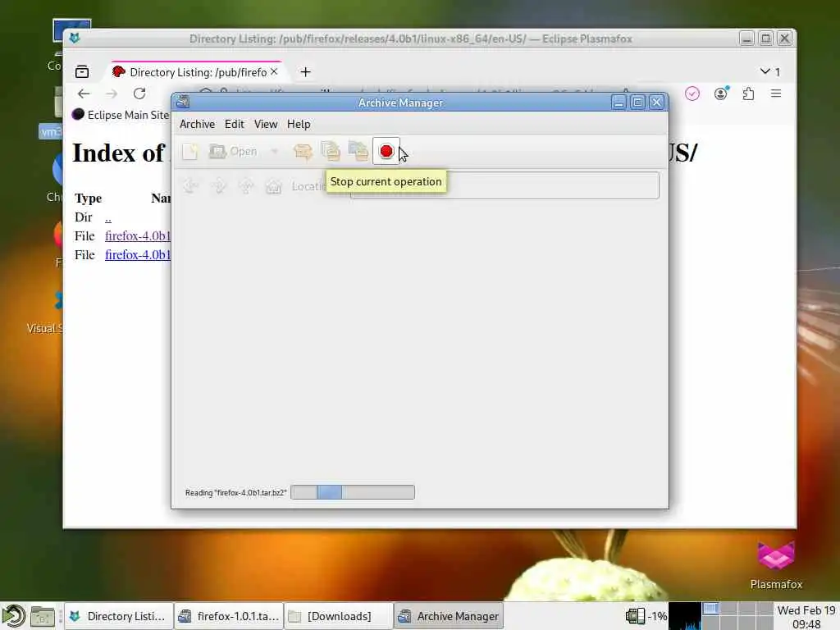The width and height of the screenshot is (840, 630).
Task: Click the go up arrow in location bar
Action: (246, 186)
